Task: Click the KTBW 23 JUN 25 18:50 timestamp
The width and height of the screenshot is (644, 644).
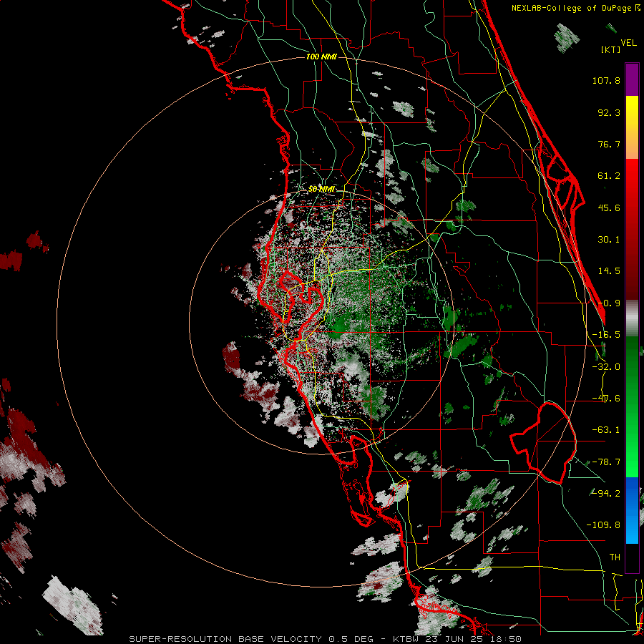Action: pyautogui.click(x=457, y=639)
